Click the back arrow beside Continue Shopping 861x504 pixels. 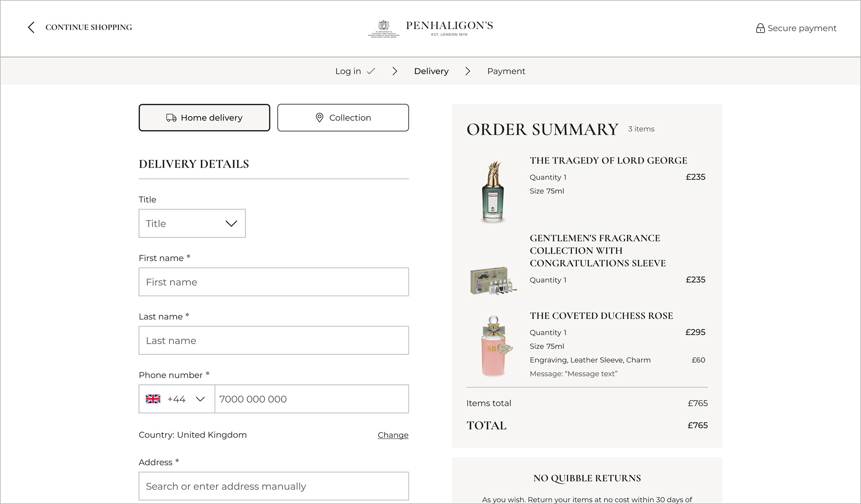[31, 27]
